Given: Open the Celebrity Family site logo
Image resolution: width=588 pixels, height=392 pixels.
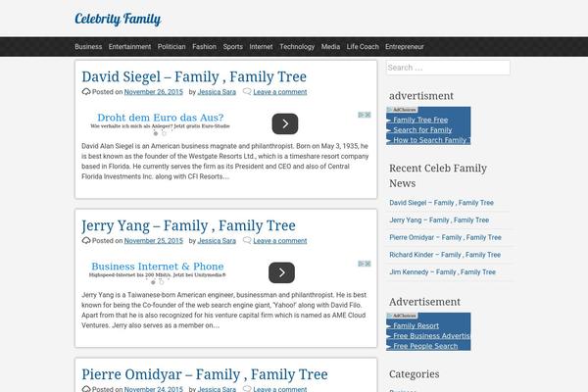Looking at the screenshot, I should pyautogui.click(x=118, y=20).
